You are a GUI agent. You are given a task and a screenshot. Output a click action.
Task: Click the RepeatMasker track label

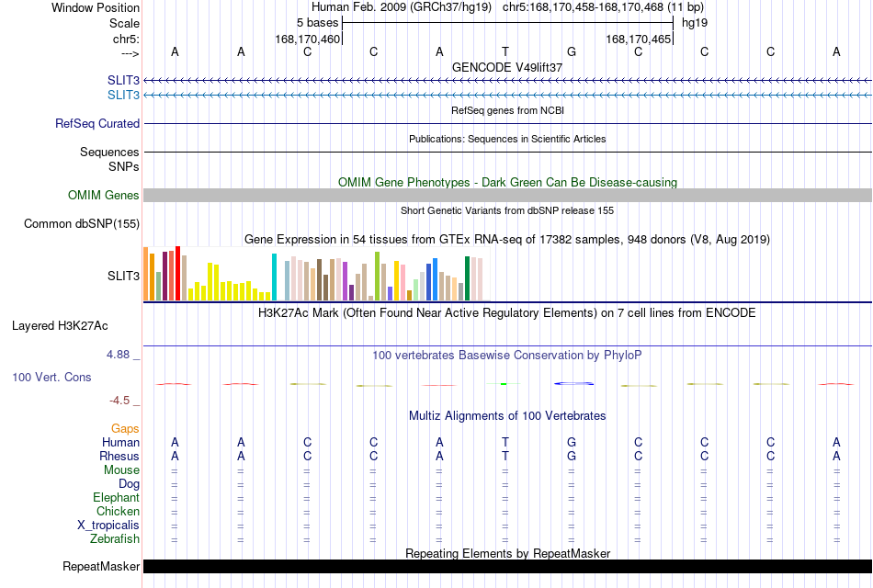[101, 566]
